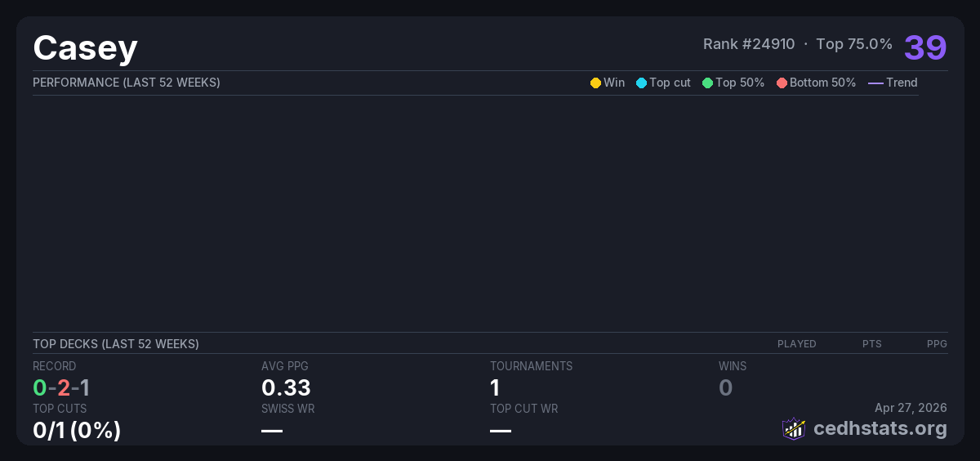Sort by the PLAYED column header

(x=796, y=344)
